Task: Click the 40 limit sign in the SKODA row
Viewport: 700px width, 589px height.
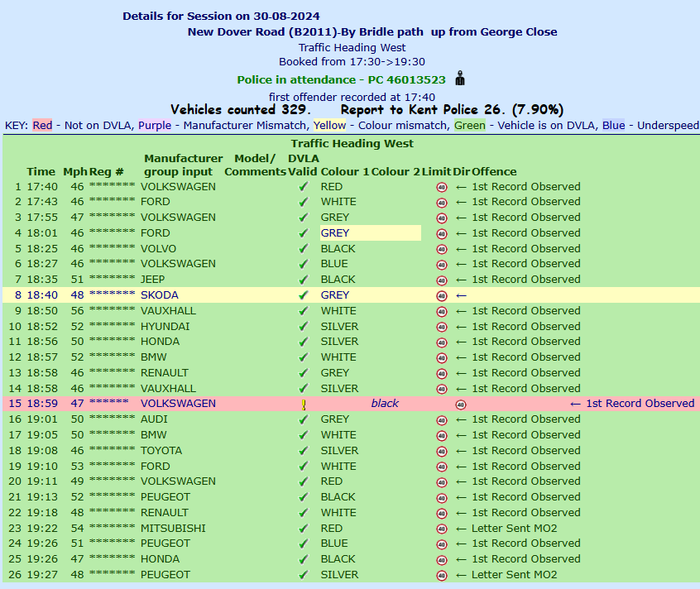Action: click(x=442, y=296)
